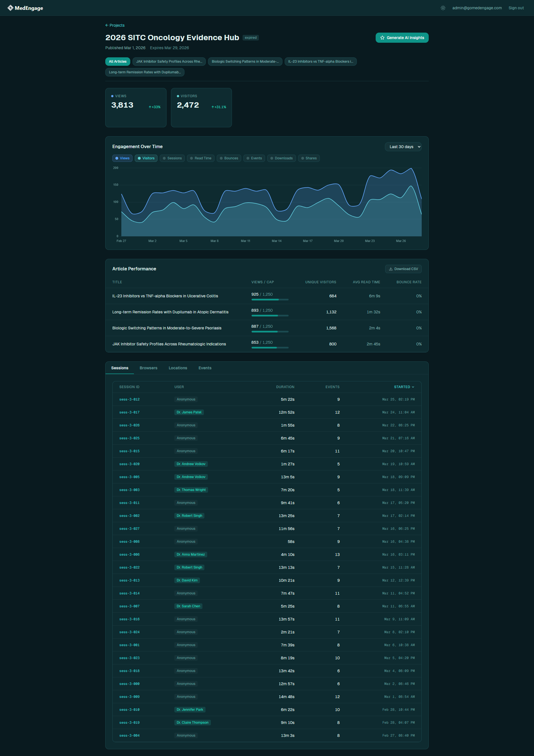Disable the Views series in the chart legend
This screenshot has width=534, height=756.
122,158
